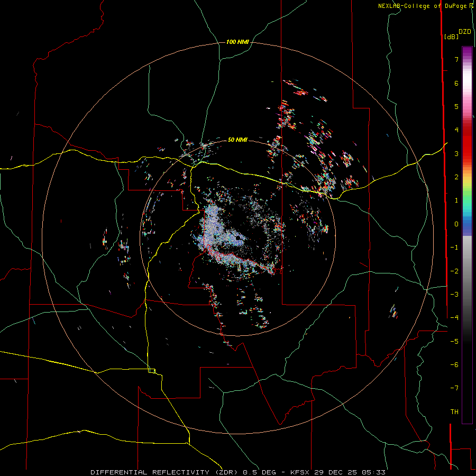Click the "4" value on the color scale
Image resolution: width=476 pixels, height=476 pixels.
click(x=456, y=130)
